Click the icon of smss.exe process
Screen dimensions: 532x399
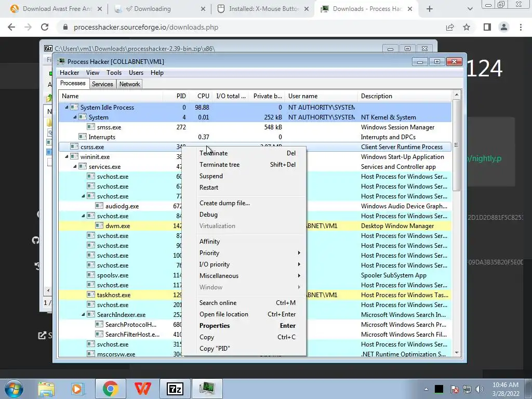pos(90,127)
